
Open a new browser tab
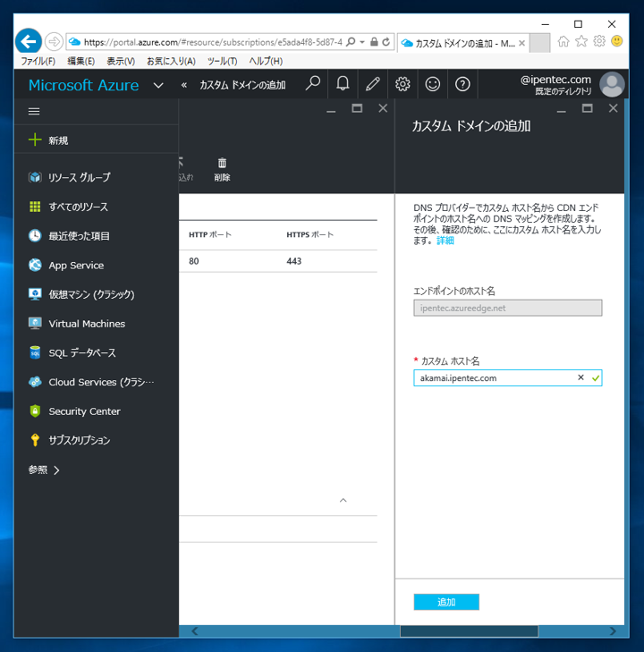540,43
